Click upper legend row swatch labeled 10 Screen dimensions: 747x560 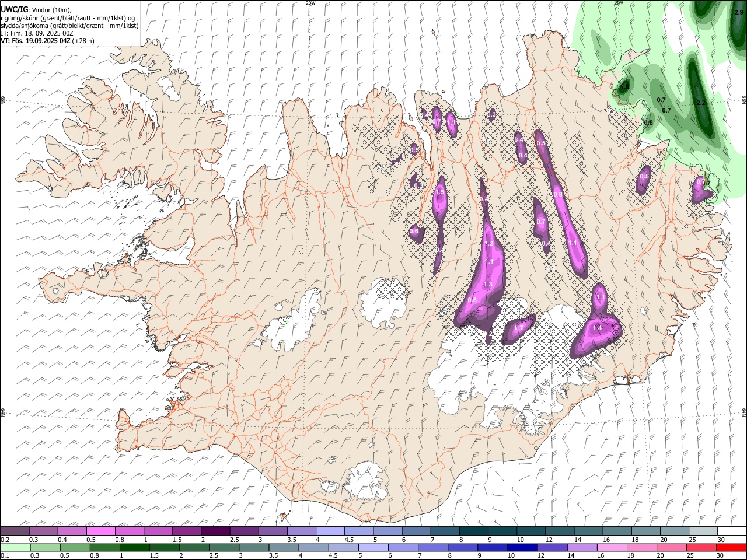coord(531,531)
